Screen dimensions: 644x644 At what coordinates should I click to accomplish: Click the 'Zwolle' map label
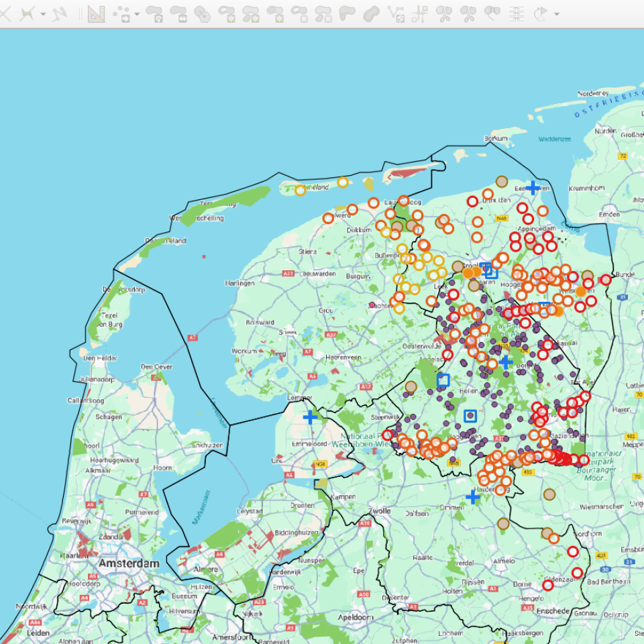pyautogui.click(x=379, y=511)
